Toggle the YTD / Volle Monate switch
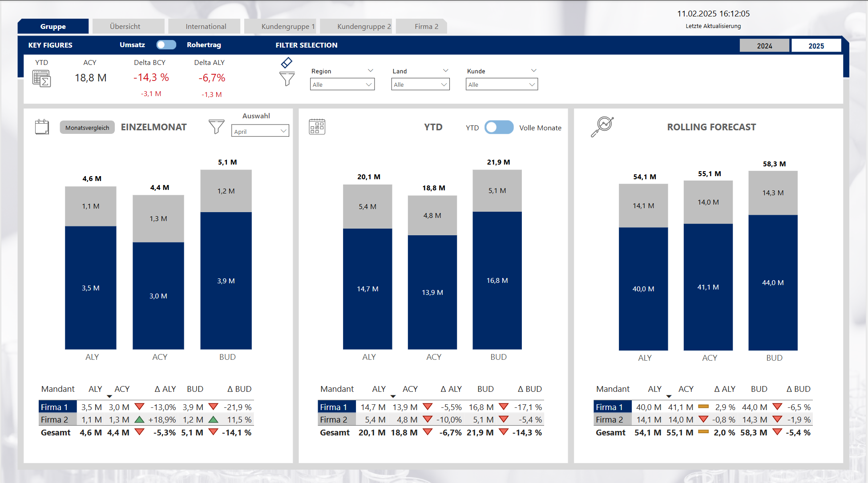This screenshot has height=483, width=868. tap(499, 127)
